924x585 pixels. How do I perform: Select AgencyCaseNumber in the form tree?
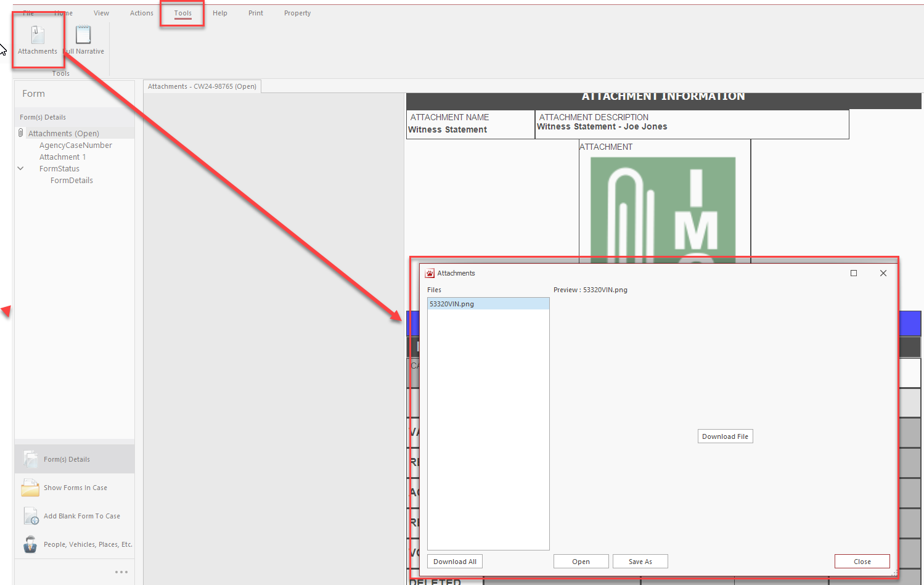76,145
